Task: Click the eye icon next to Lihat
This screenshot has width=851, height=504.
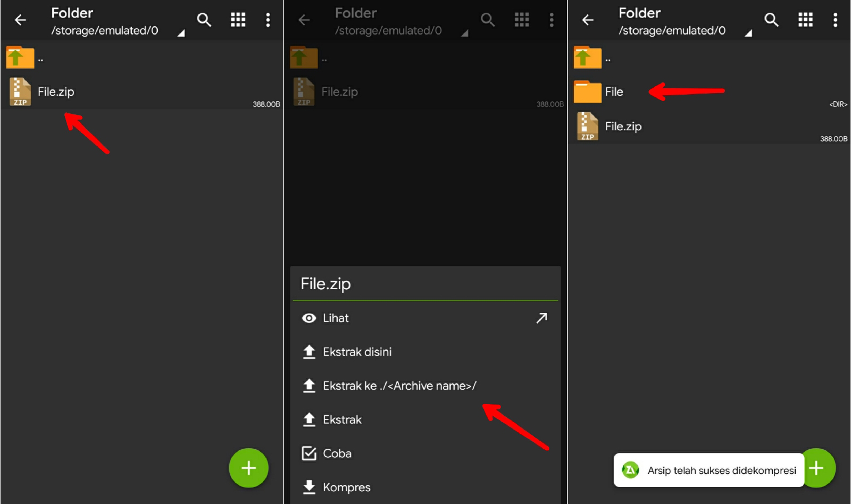Action: (x=308, y=318)
